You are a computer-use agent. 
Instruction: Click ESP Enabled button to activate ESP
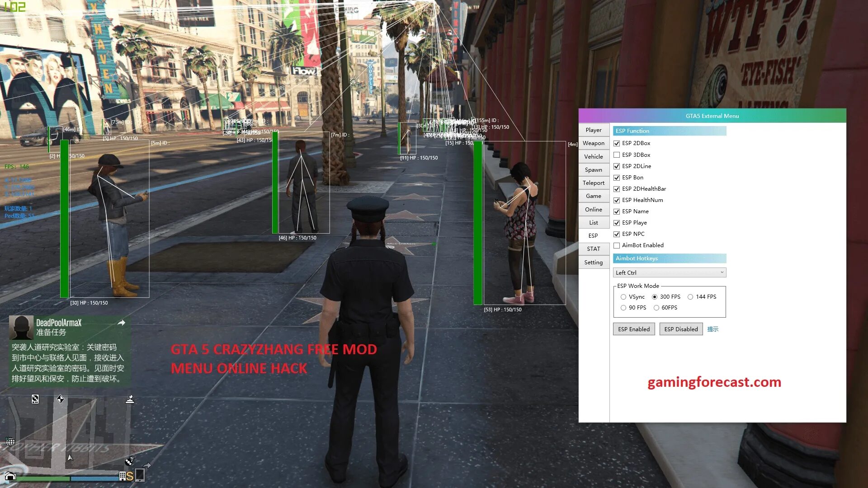tap(634, 329)
